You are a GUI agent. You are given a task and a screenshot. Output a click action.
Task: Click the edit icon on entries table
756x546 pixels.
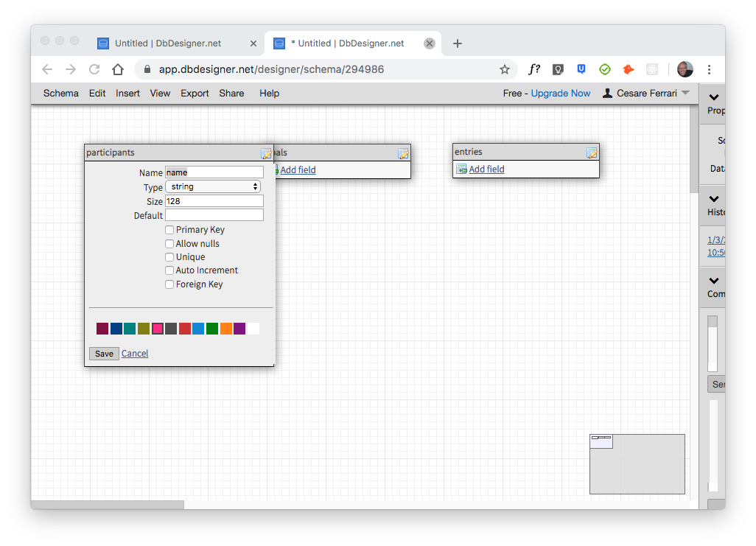pos(591,153)
